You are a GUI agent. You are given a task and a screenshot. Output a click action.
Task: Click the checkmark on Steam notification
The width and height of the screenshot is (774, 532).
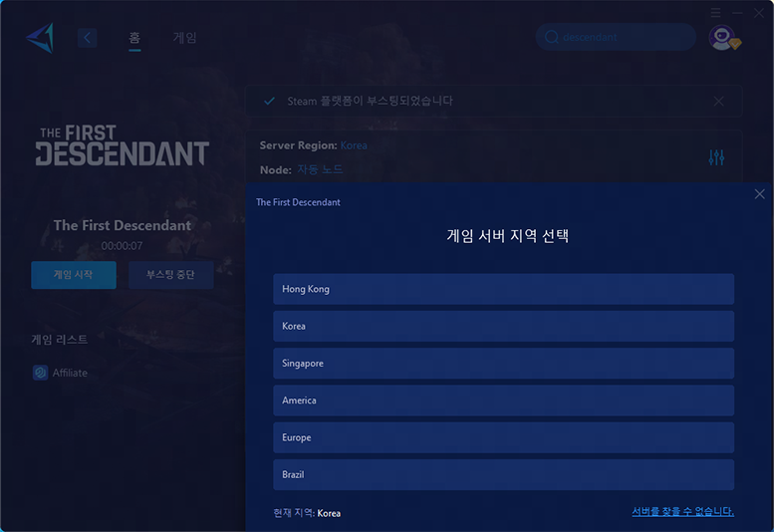[x=270, y=101]
